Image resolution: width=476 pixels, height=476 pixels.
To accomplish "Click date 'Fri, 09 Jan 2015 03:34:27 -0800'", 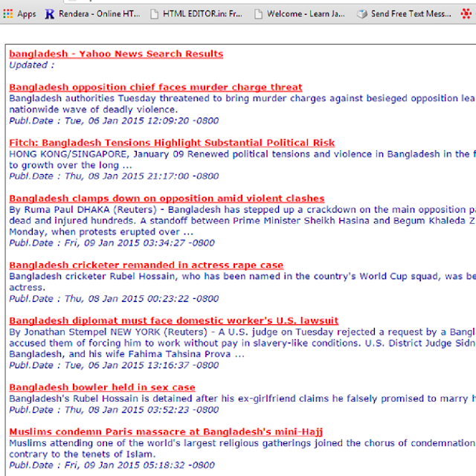I will click(139, 243).
